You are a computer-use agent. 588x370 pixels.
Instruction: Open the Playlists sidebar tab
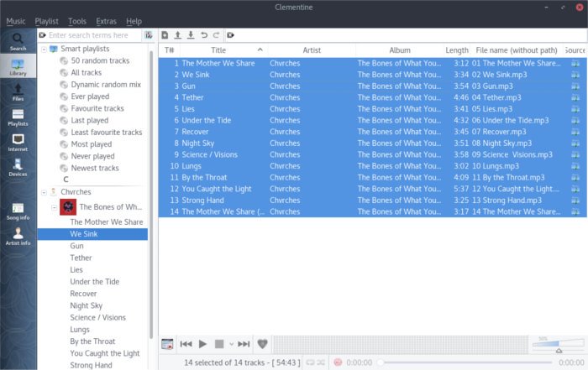click(x=18, y=117)
